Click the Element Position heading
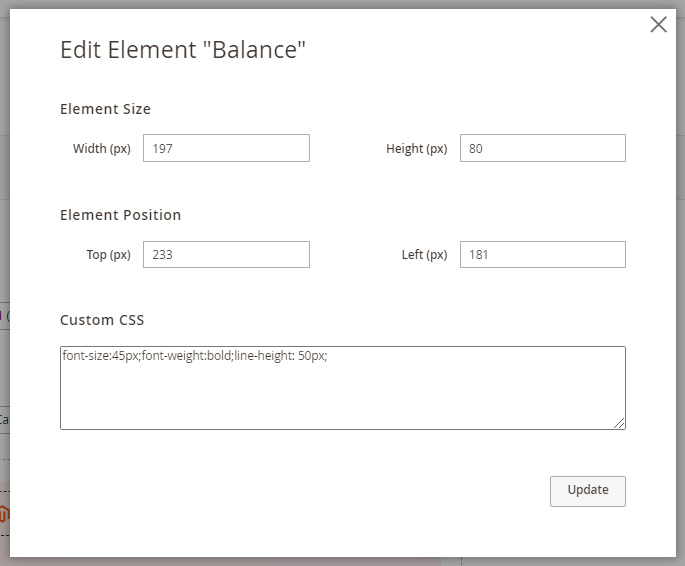The width and height of the screenshot is (685, 566). pos(121,215)
